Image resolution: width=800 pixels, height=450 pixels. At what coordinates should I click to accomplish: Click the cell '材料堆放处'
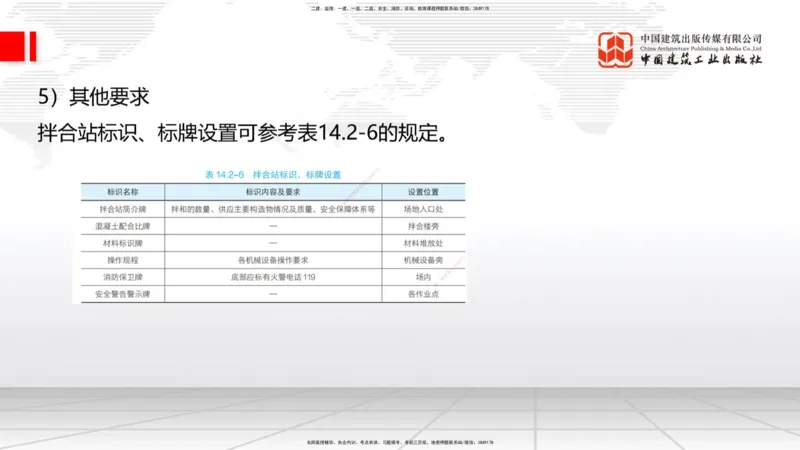423,243
